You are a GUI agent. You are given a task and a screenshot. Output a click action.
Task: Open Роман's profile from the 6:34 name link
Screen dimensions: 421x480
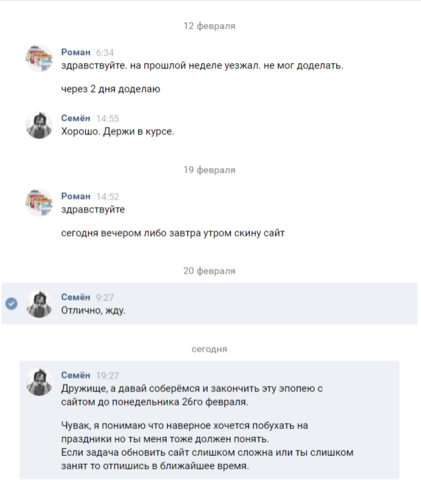tap(76, 52)
